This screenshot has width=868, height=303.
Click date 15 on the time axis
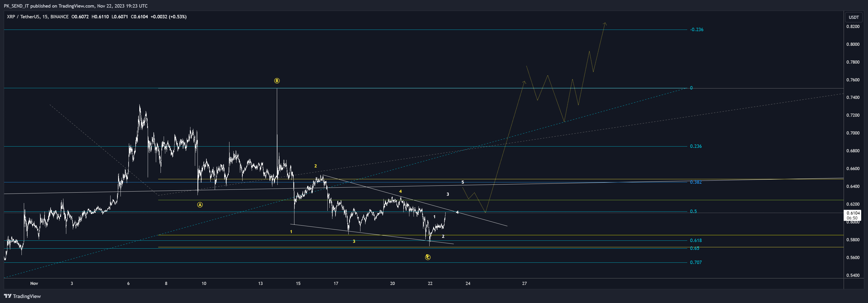pyautogui.click(x=298, y=283)
